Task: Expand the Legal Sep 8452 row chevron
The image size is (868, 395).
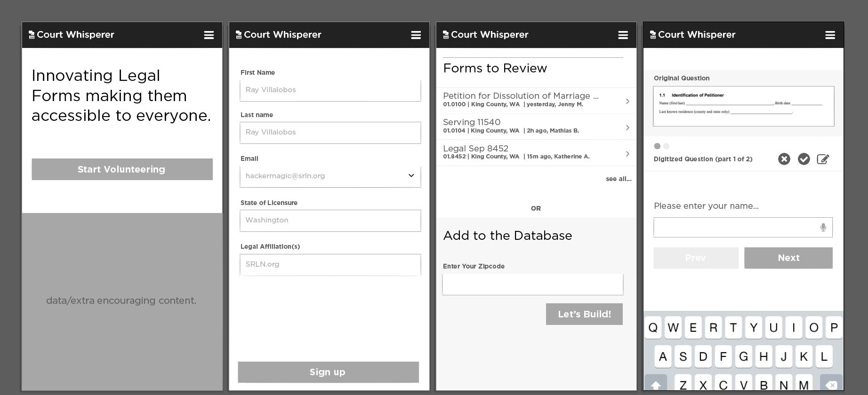Action: tap(627, 154)
